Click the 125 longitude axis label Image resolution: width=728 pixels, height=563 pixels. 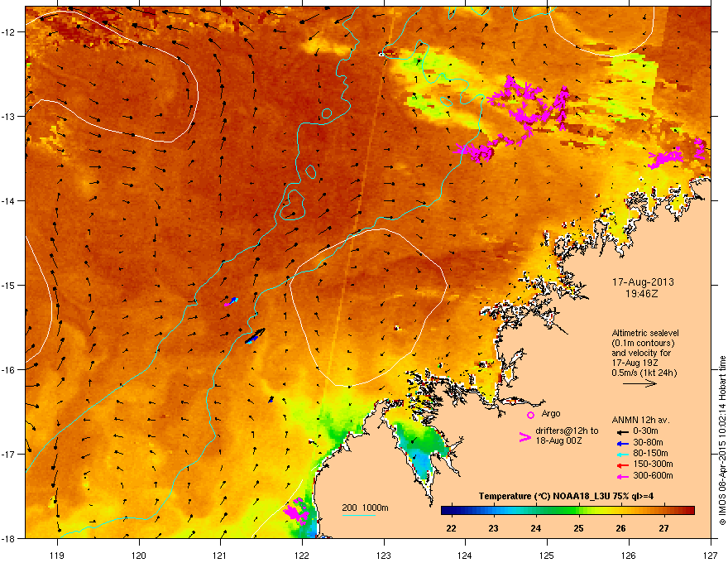547,555
